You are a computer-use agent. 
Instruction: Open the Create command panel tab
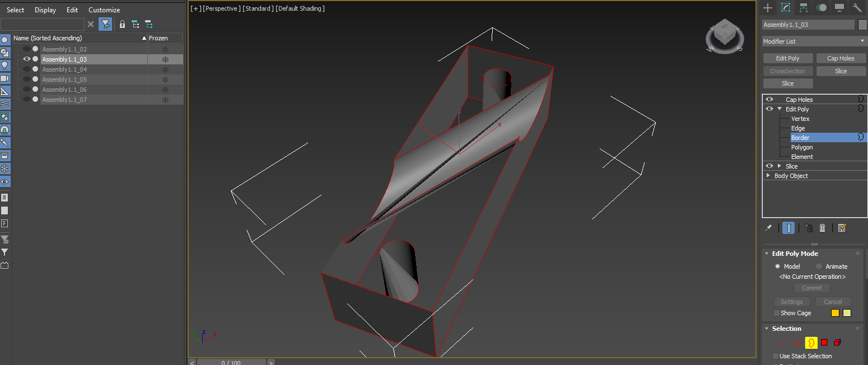tap(768, 7)
